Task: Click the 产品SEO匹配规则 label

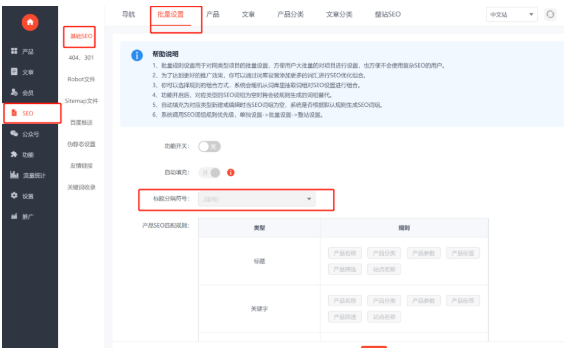Action: 166,226
